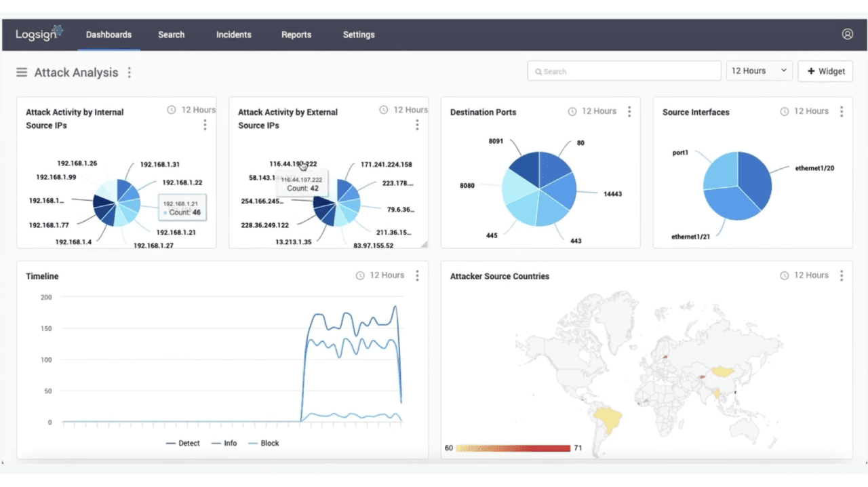Screen dimensions: 868x487
Task: Click the 192.168.1.77 IP label
Action: point(49,225)
